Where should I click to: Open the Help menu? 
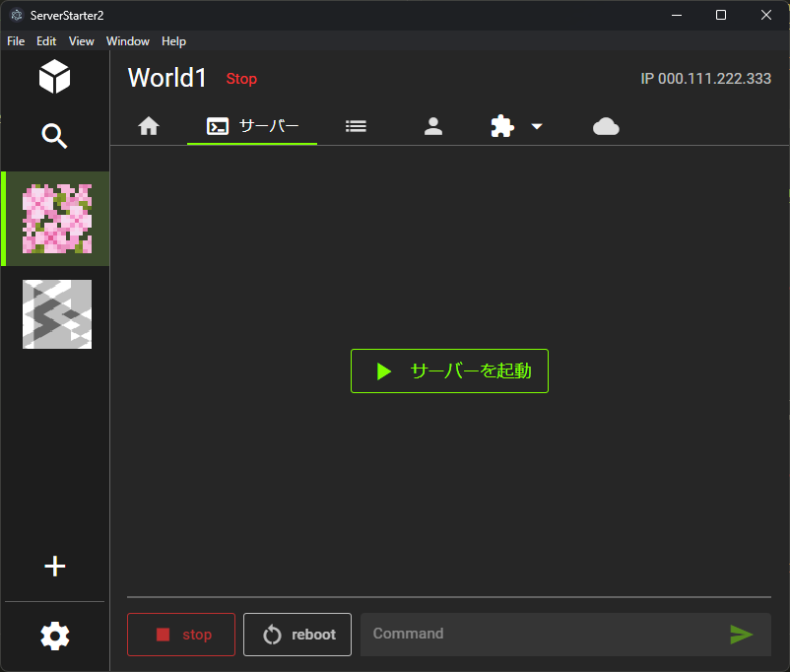coord(173,41)
